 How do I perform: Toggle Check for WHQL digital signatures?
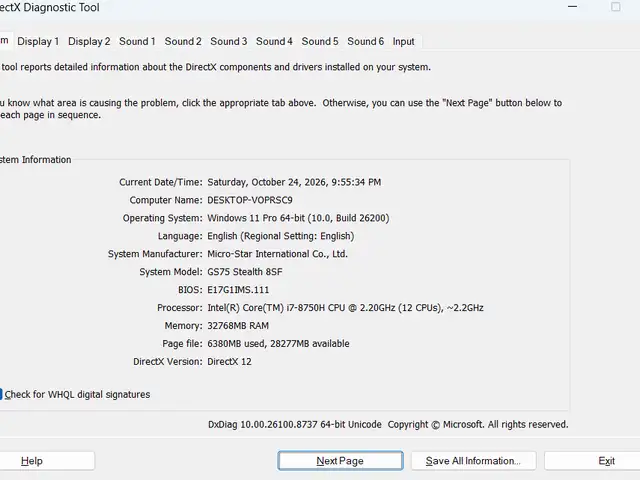pyautogui.click(x=75, y=395)
